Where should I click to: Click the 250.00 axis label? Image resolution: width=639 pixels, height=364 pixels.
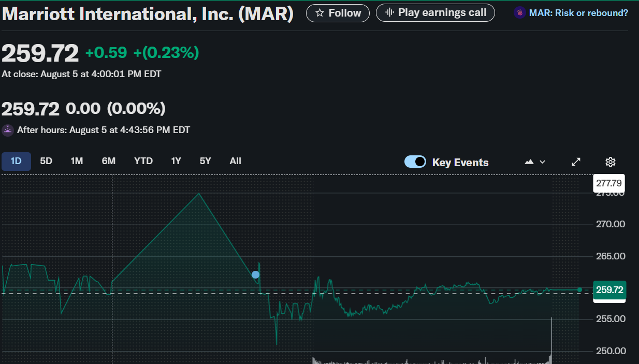click(611, 351)
